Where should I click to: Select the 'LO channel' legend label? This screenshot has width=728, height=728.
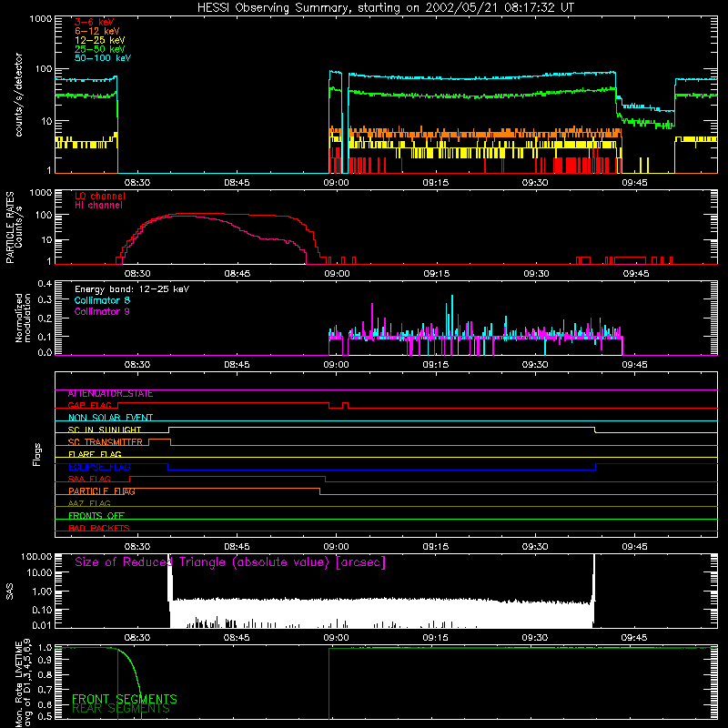pos(100,196)
